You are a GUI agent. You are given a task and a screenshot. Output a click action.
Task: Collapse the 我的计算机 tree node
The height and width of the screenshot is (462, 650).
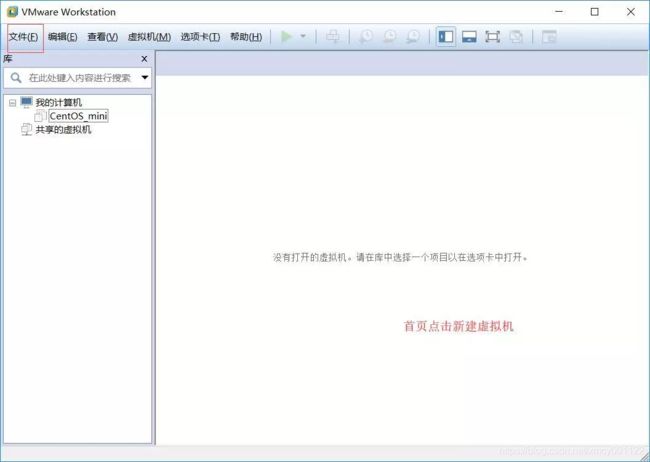point(13,102)
